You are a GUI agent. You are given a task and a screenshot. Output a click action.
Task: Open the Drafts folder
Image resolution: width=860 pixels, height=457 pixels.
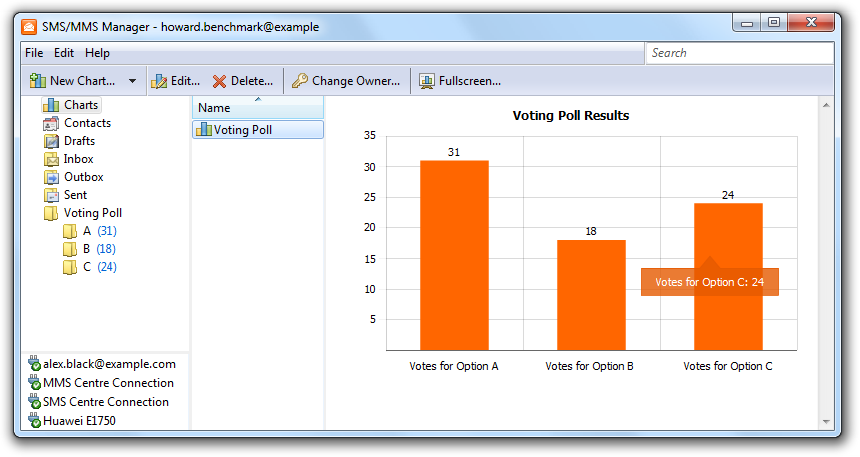(79, 141)
